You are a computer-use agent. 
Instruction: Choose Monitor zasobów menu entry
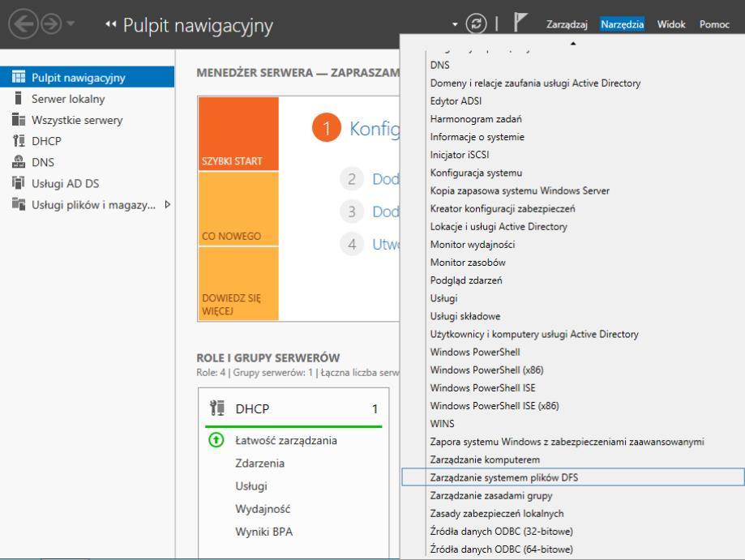[x=572, y=263]
